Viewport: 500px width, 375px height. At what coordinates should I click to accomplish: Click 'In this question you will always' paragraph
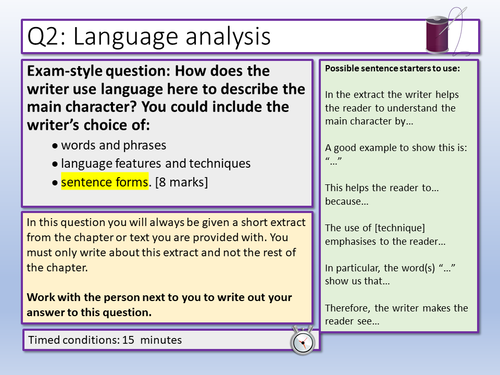tap(166, 245)
